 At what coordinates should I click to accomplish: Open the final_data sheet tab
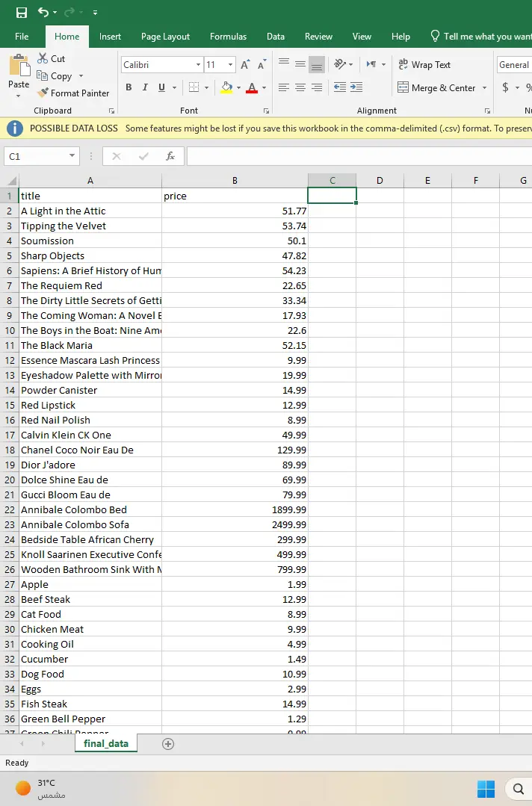tap(106, 743)
